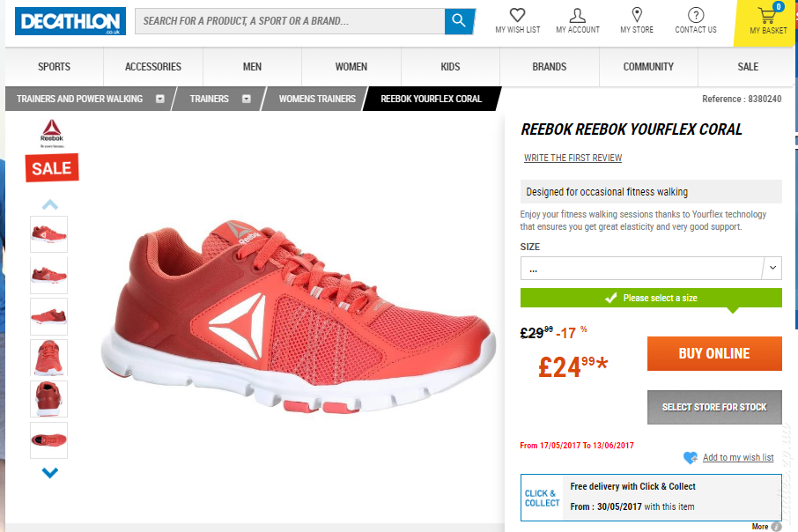Expand Trainers and Power Walking breadcrumb dropdown
798x532 pixels.
160,99
